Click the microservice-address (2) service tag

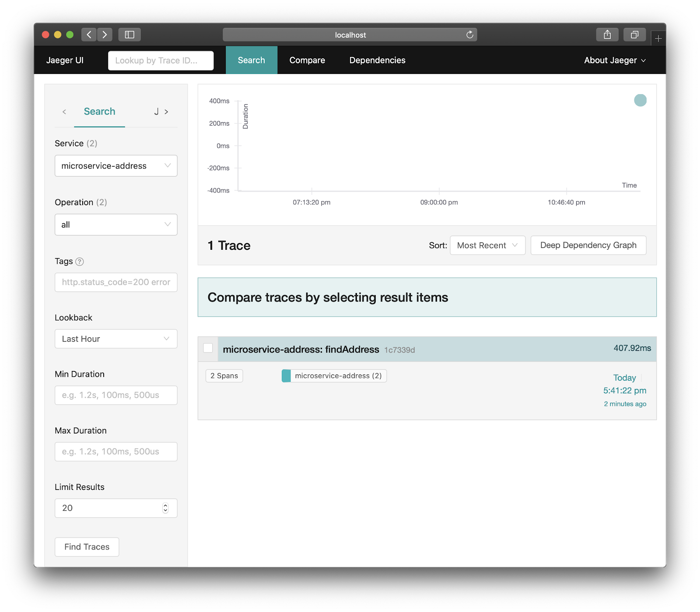coord(334,376)
